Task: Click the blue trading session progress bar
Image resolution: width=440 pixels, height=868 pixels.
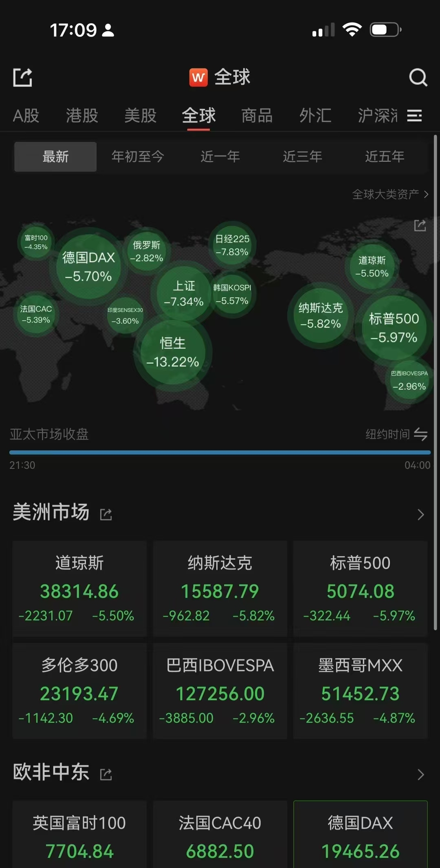Action: click(x=220, y=452)
